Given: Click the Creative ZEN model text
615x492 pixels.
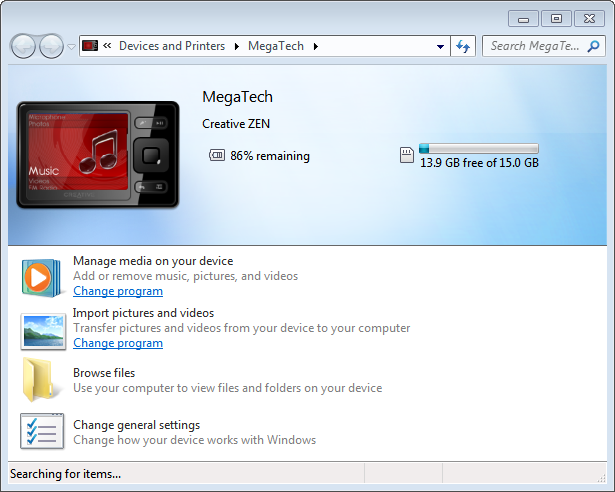Looking at the screenshot, I should click(236, 124).
